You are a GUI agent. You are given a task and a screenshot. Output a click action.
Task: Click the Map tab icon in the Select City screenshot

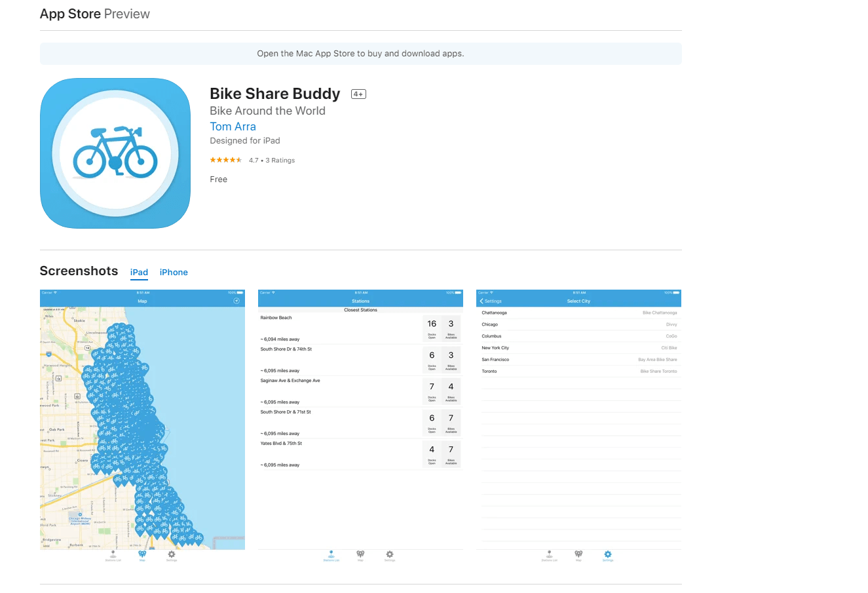click(578, 555)
